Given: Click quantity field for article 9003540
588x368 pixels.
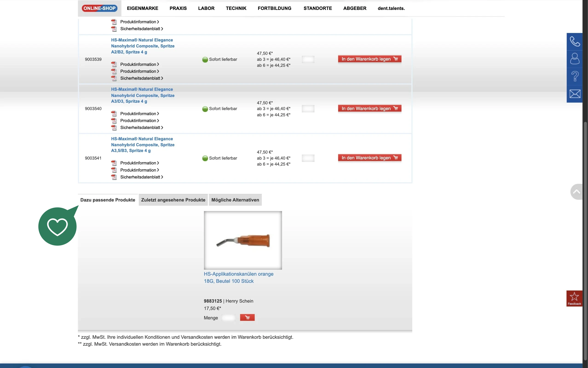Looking at the screenshot, I should [x=308, y=109].
